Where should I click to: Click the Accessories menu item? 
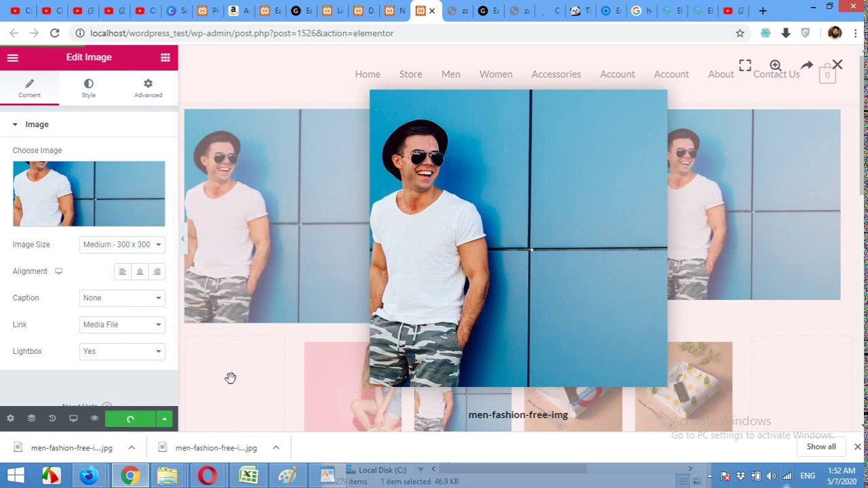click(x=556, y=75)
